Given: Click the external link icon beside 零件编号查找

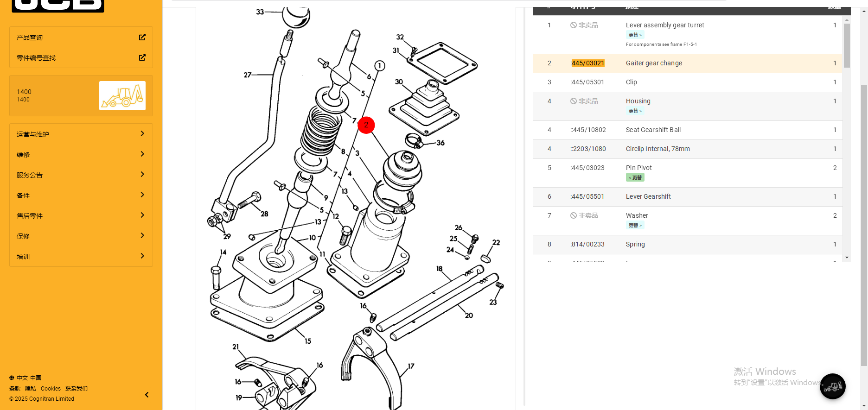Looking at the screenshot, I should [142, 58].
